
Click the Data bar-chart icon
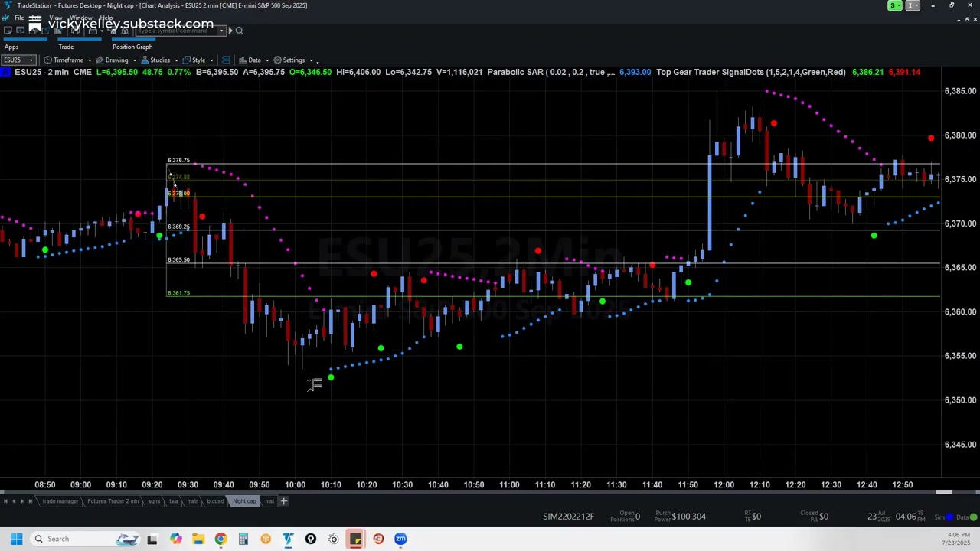(x=242, y=60)
